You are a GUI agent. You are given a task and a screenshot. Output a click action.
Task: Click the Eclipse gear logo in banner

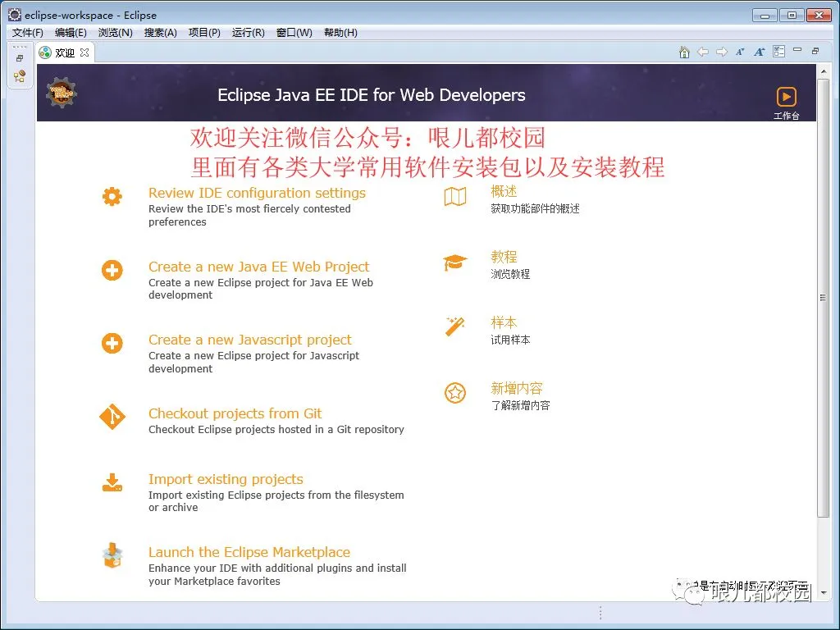tap(62, 93)
